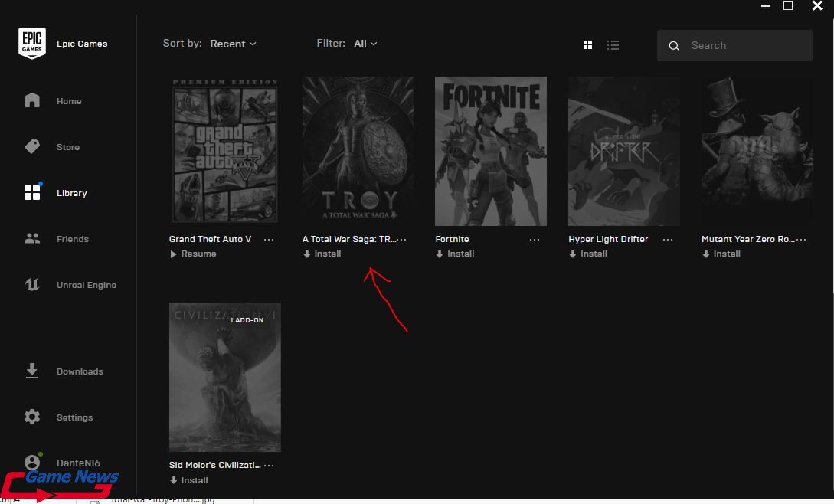Open the Unreal Engine sidebar icon

point(32,285)
